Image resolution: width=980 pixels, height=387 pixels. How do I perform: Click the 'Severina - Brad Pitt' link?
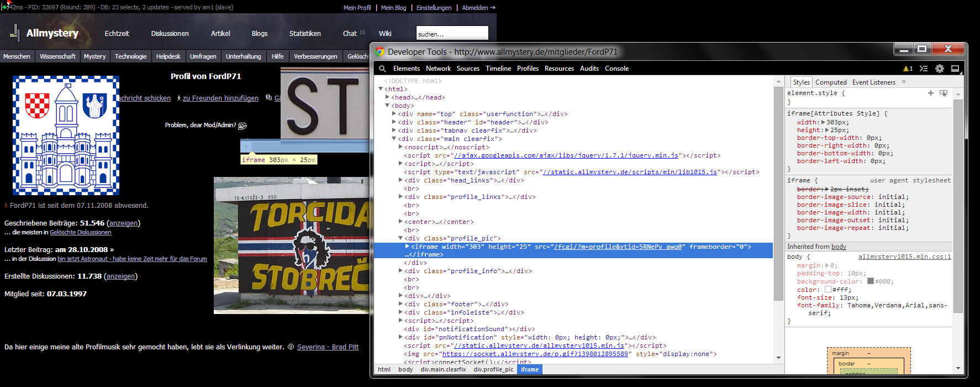(328, 347)
